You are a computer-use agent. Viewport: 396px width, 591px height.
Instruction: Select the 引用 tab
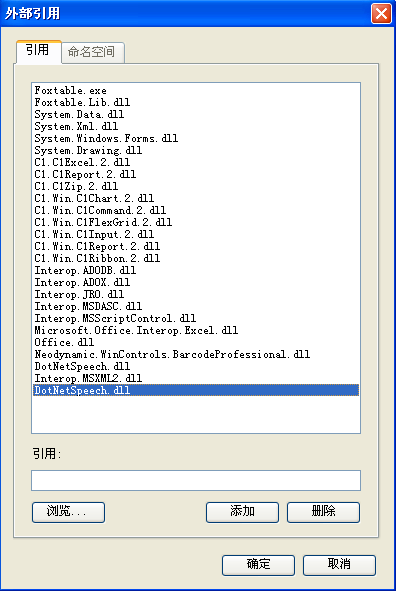coord(38,50)
